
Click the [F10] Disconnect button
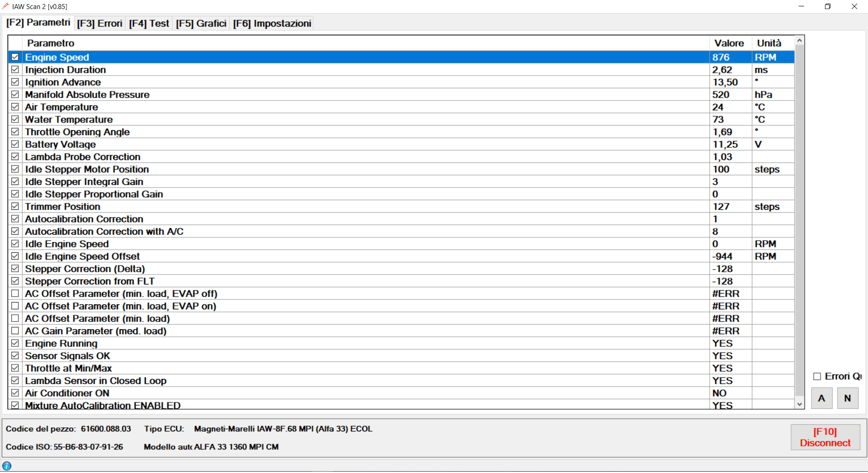(x=825, y=437)
